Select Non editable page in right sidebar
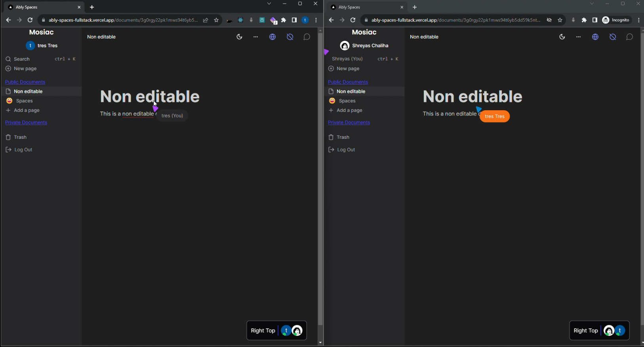This screenshot has height=347, width=644. [351, 91]
